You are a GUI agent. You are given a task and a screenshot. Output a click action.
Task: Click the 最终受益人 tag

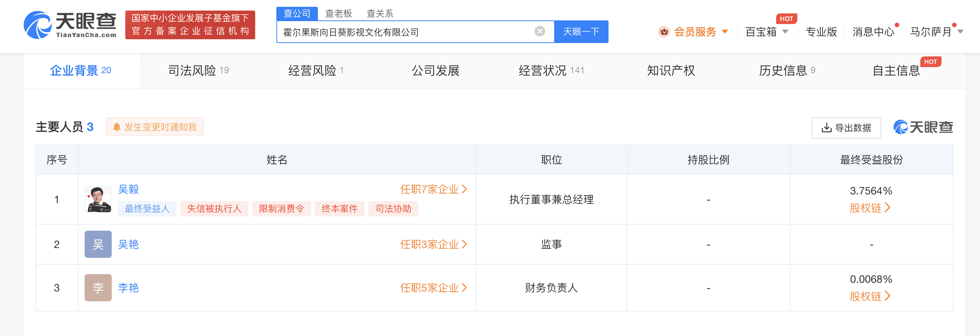coord(147,208)
